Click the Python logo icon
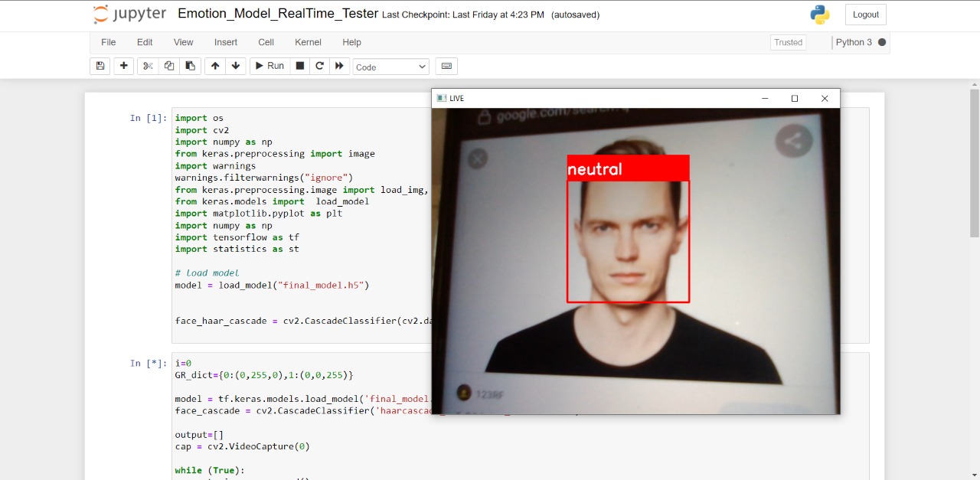Viewport: 980px width, 480px height. 820,15
